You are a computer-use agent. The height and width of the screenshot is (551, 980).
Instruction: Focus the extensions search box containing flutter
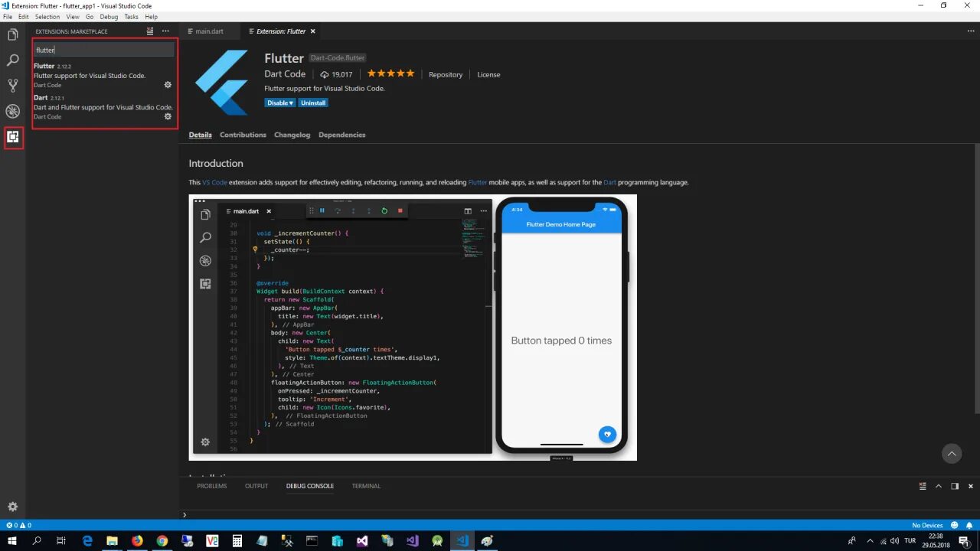104,50
